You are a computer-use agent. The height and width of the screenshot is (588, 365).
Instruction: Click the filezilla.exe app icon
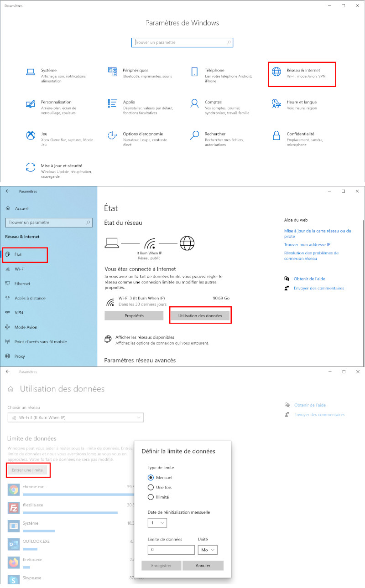click(14, 508)
